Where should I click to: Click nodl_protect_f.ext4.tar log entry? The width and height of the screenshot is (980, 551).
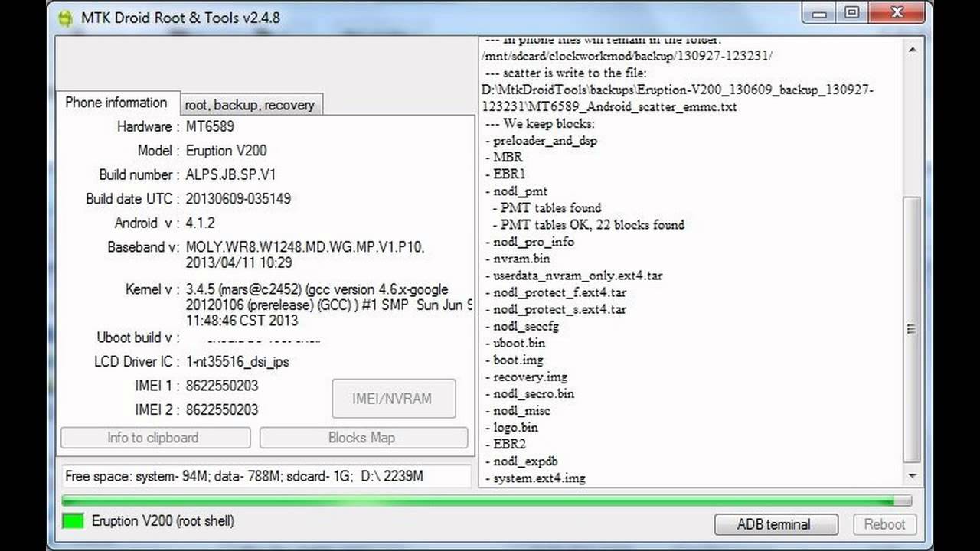pyautogui.click(x=556, y=292)
